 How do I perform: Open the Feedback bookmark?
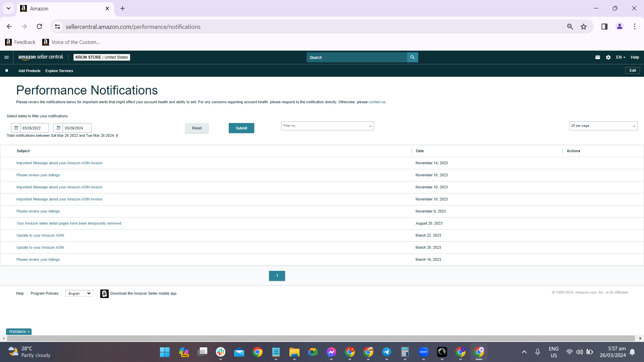(x=20, y=42)
